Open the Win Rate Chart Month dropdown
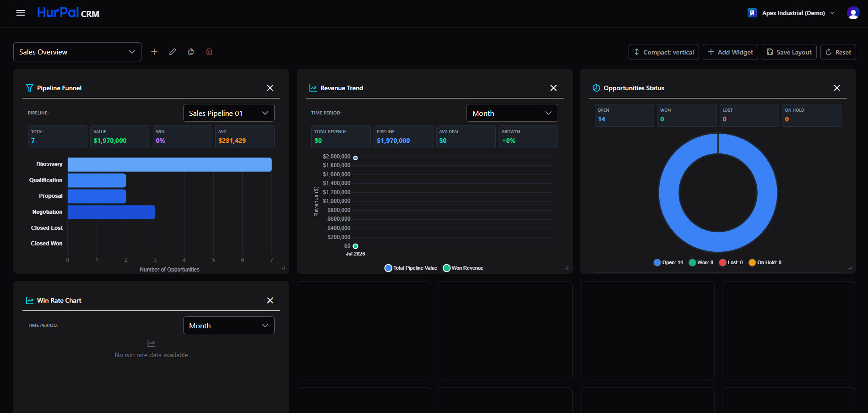Viewport: 868px width, 413px height. point(229,326)
